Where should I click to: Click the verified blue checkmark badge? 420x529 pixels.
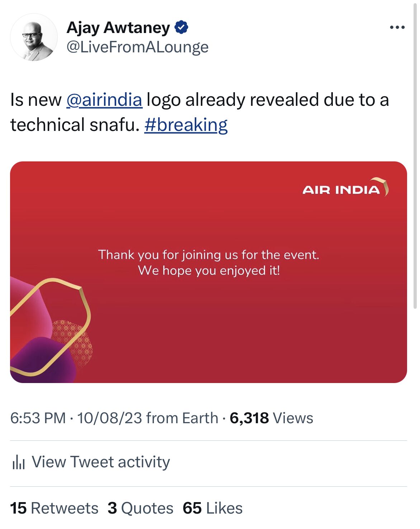pyautogui.click(x=181, y=27)
